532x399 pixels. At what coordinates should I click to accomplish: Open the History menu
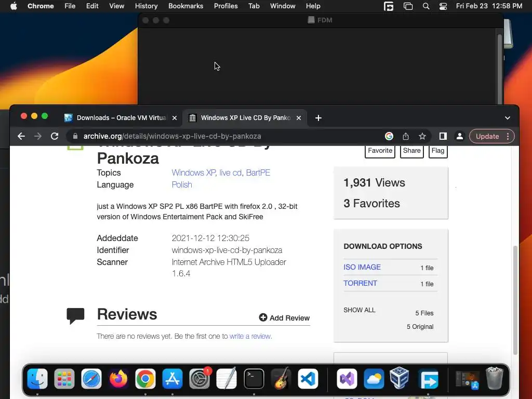(x=146, y=6)
